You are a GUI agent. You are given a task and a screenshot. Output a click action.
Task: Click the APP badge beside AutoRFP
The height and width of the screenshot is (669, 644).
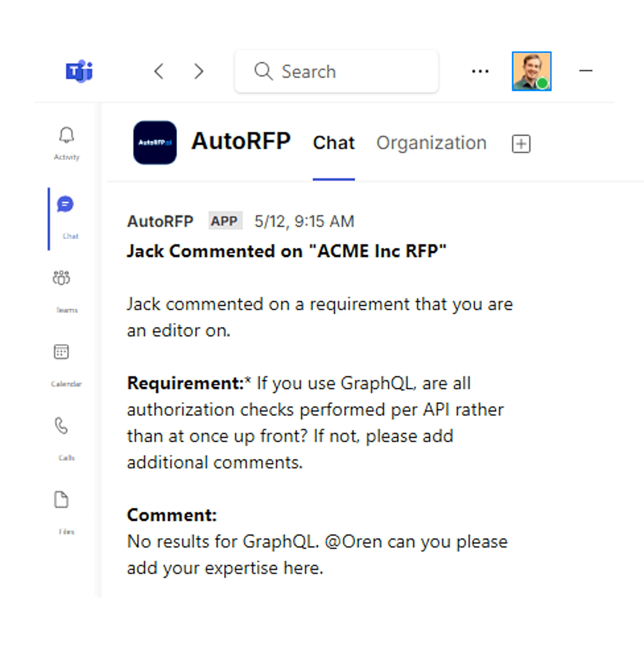coord(225,221)
